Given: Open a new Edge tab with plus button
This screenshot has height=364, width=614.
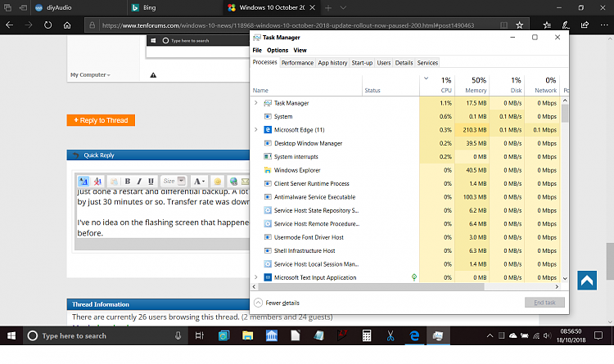Looking at the screenshot, I should tap(328, 7).
